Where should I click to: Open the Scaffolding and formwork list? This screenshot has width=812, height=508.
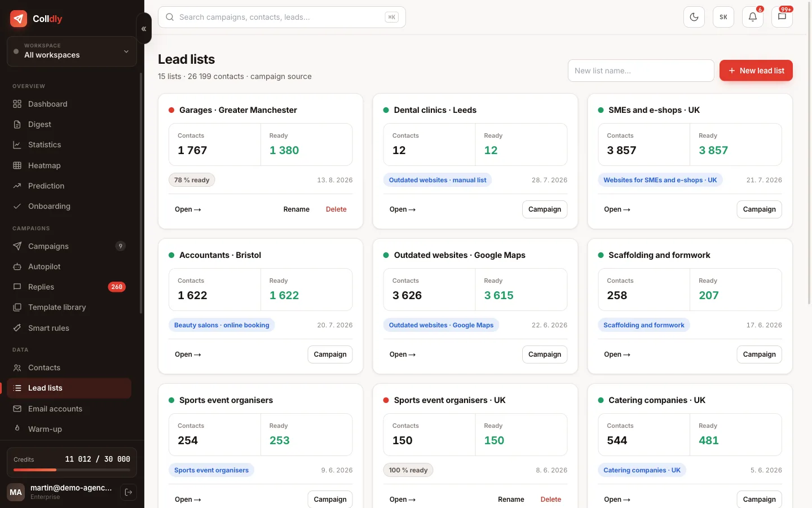click(x=617, y=354)
